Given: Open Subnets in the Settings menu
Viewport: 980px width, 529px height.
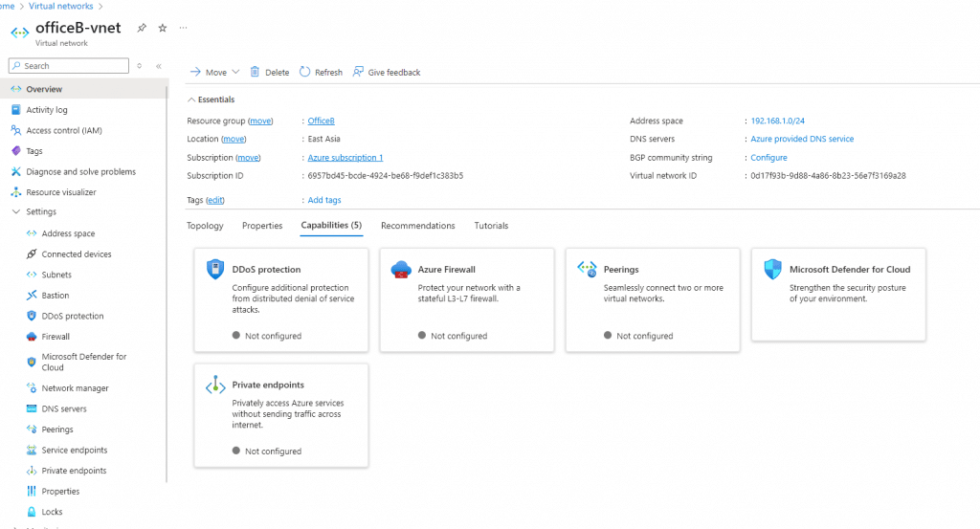Looking at the screenshot, I should (x=56, y=275).
